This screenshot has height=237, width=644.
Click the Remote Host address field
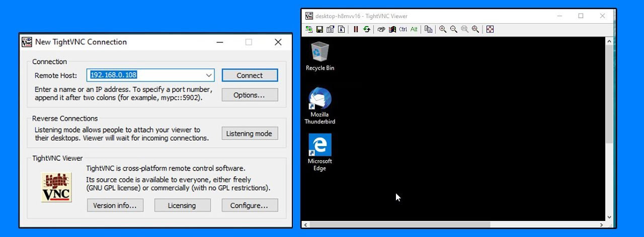151,75
